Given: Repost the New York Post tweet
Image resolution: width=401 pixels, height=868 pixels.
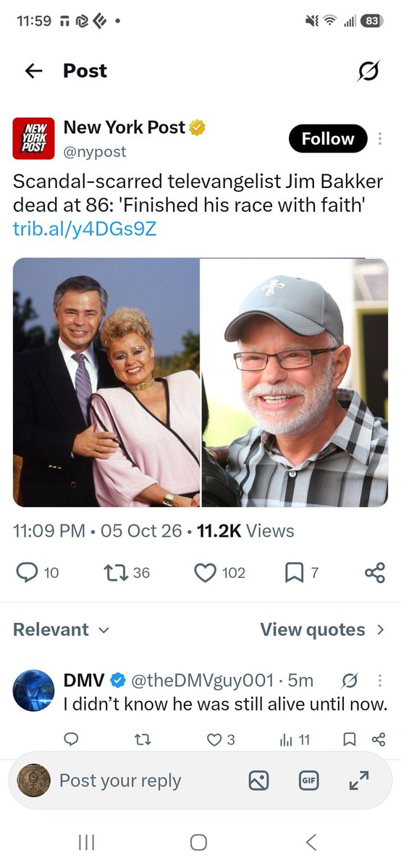Looking at the screenshot, I should pos(127,573).
